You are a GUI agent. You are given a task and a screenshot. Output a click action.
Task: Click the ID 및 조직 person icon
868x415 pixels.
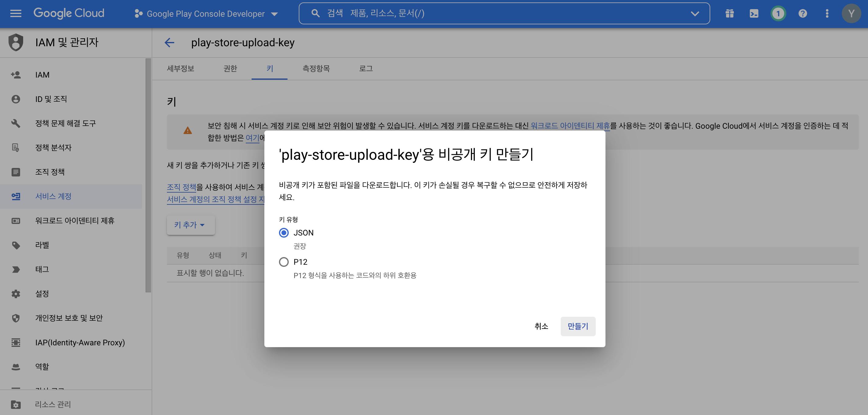tap(16, 99)
